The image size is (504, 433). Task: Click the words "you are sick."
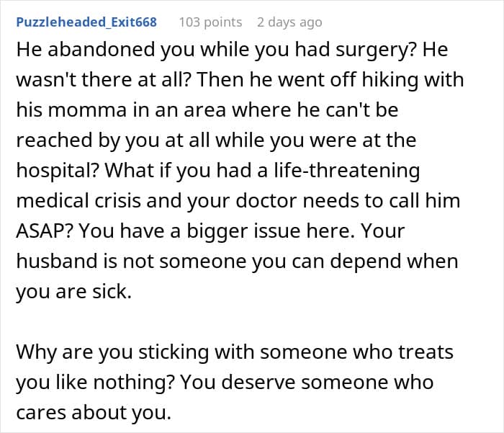(74, 292)
